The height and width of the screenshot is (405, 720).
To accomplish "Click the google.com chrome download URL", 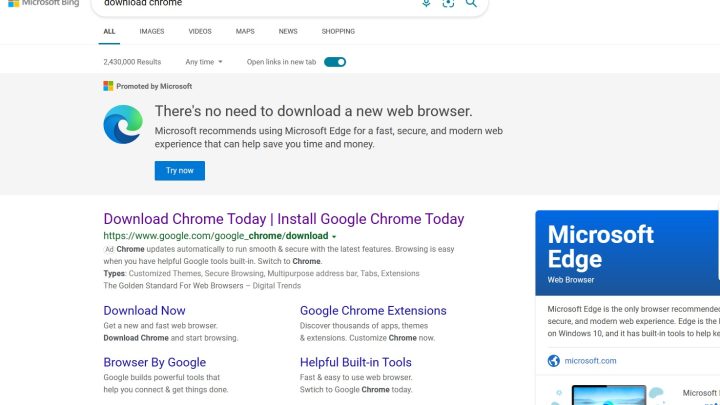I will point(216,236).
